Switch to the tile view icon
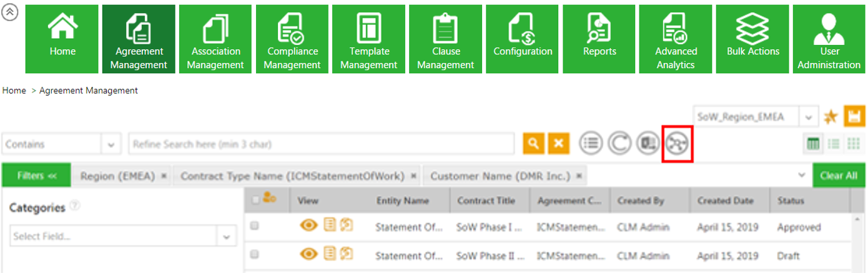This screenshot has height=273, width=868. point(853,144)
